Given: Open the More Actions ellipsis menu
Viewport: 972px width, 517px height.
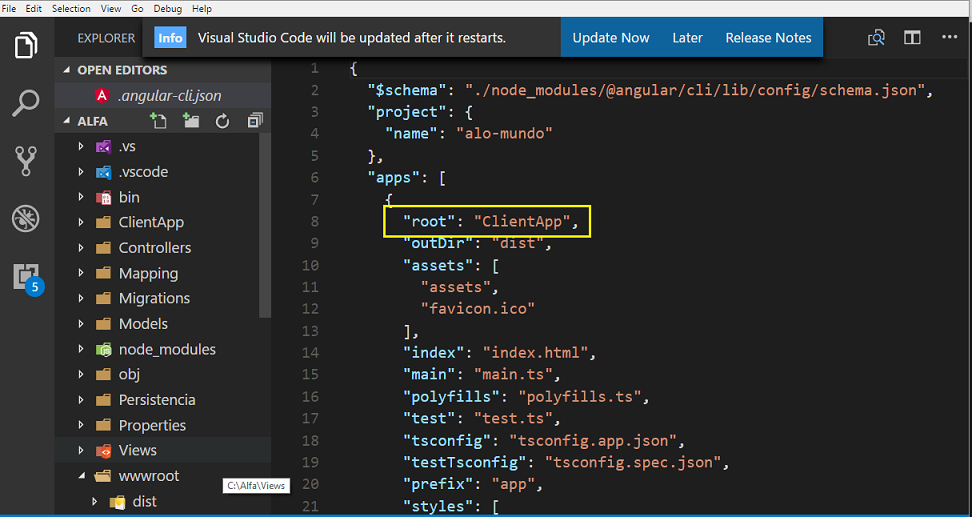Looking at the screenshot, I should pyautogui.click(x=949, y=37).
